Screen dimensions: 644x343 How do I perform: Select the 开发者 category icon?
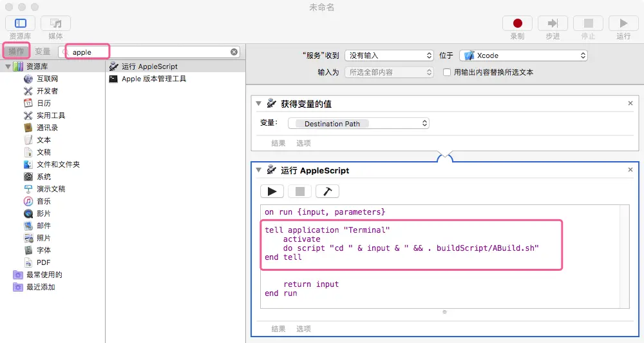pyautogui.click(x=28, y=91)
